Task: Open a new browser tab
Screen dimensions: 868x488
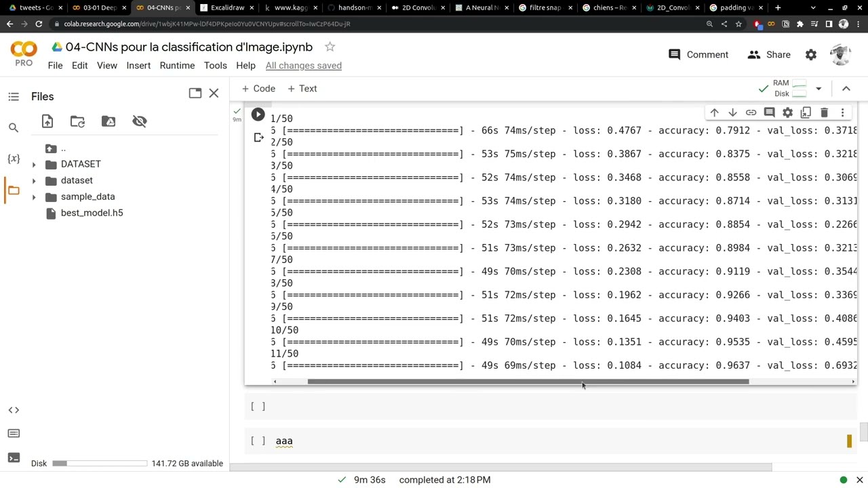Action: coord(778,7)
